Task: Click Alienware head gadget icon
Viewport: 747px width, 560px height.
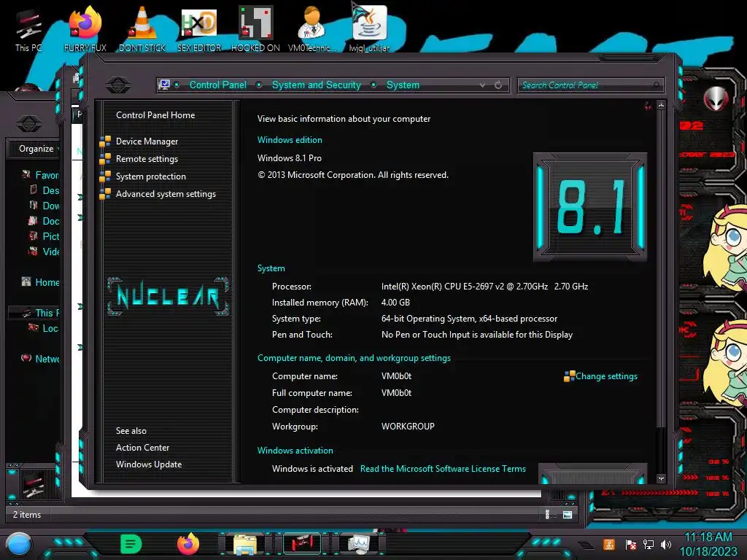Action: pyautogui.click(x=716, y=98)
